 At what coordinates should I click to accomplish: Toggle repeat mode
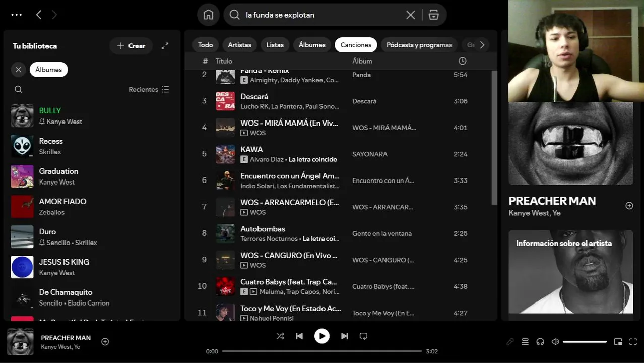[x=363, y=336]
